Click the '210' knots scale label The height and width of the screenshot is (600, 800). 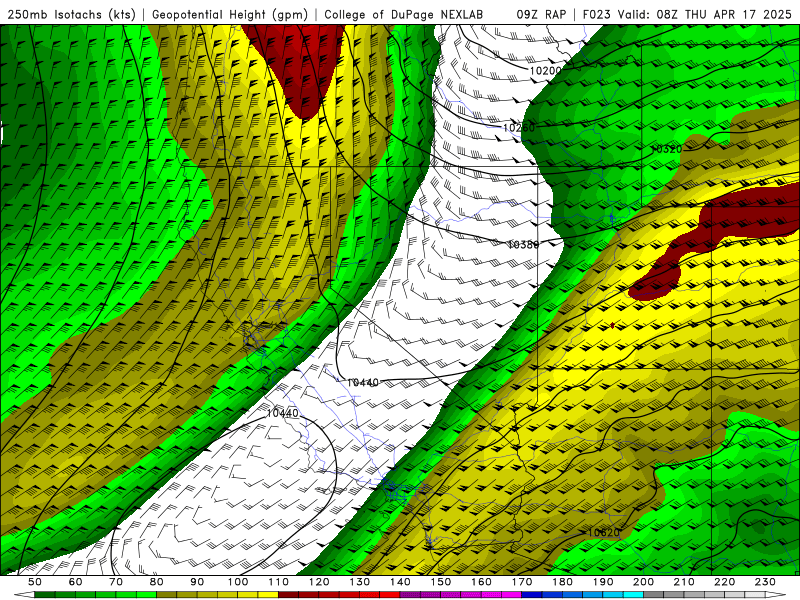pyautogui.click(x=684, y=582)
